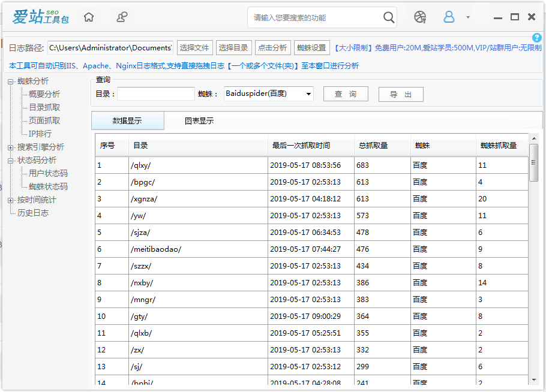Viewport: 546px width, 392px height.
Task: Sort by 最后一次抓取时间 column header
Action: (311, 146)
